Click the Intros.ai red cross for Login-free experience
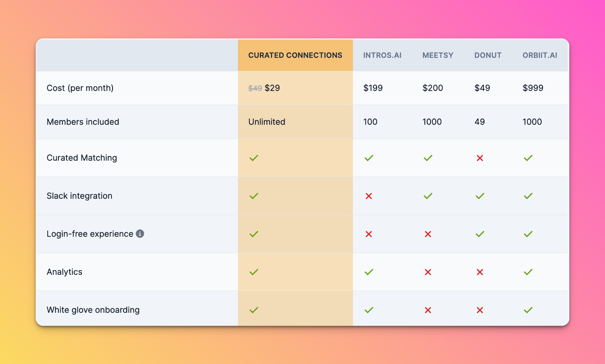 click(x=369, y=234)
